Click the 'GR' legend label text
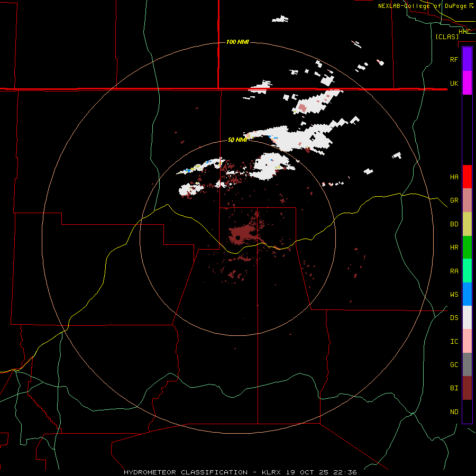 [x=454, y=200]
